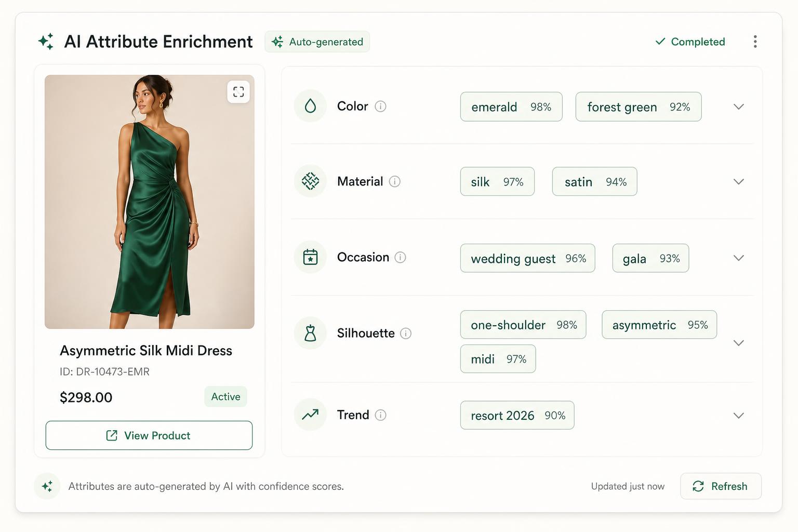Click the info icon beside Material

(x=395, y=181)
